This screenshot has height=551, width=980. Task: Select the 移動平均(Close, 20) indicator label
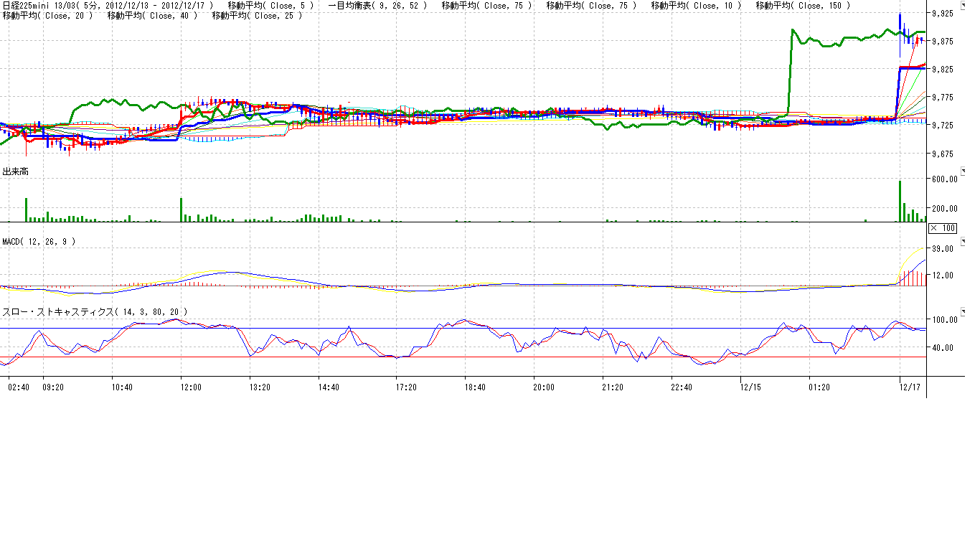coord(47,15)
